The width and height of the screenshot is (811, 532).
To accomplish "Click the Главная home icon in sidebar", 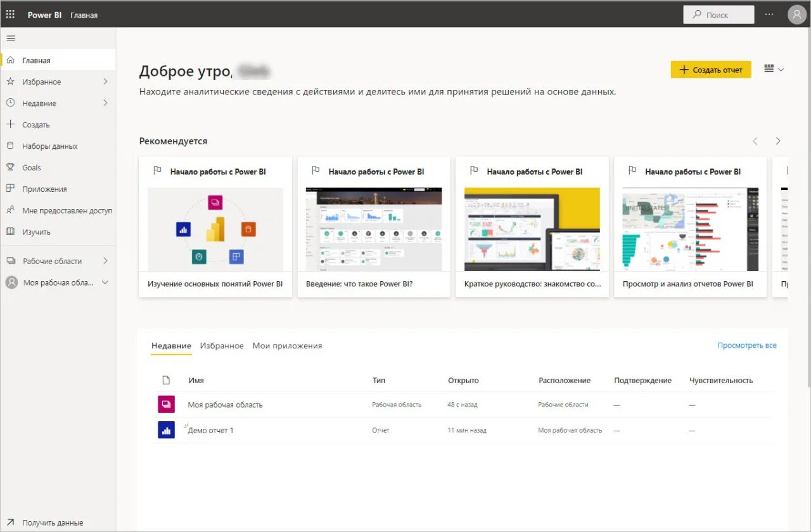I will pyautogui.click(x=10, y=60).
